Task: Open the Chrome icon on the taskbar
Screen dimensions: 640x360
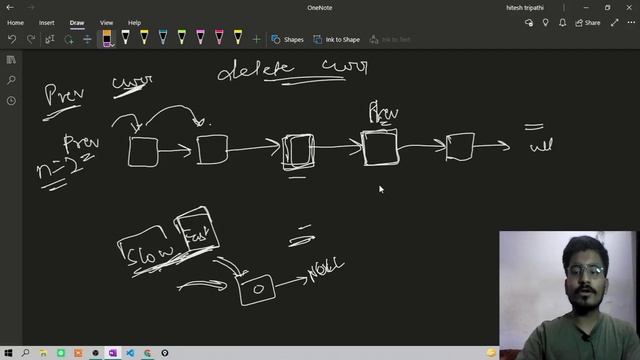Action: [148, 353]
